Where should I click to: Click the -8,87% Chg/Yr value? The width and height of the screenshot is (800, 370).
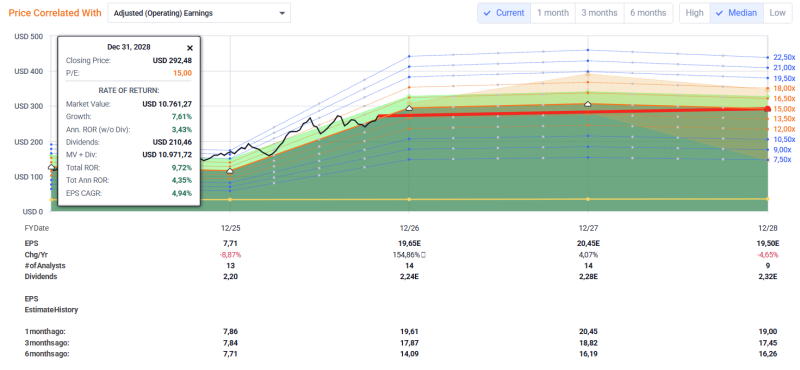(x=230, y=254)
